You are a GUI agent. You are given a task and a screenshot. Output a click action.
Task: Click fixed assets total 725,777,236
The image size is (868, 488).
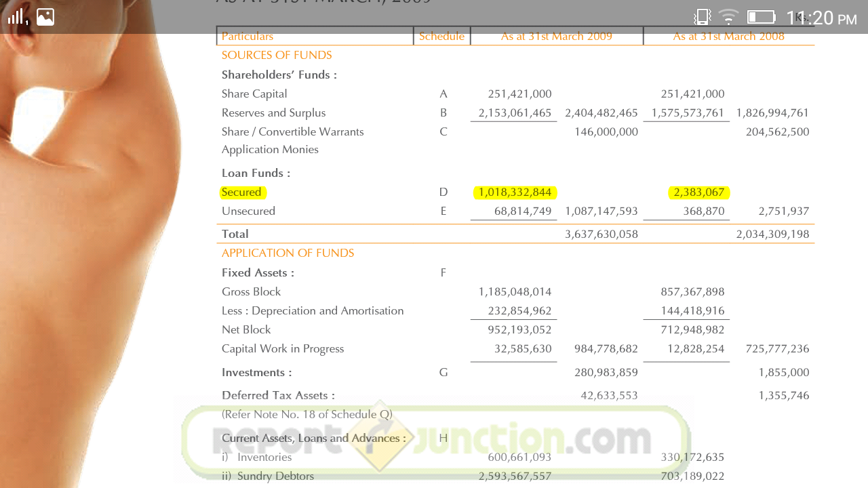click(x=778, y=348)
